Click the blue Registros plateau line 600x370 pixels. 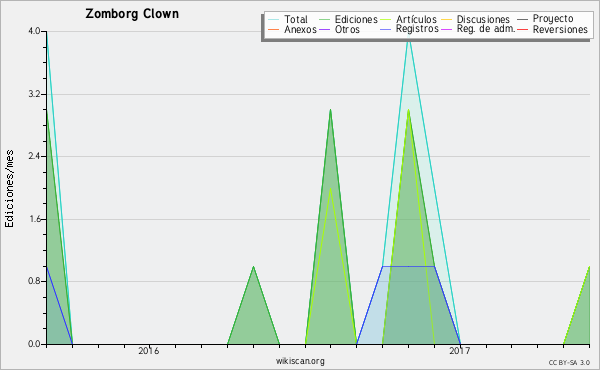tap(409, 266)
